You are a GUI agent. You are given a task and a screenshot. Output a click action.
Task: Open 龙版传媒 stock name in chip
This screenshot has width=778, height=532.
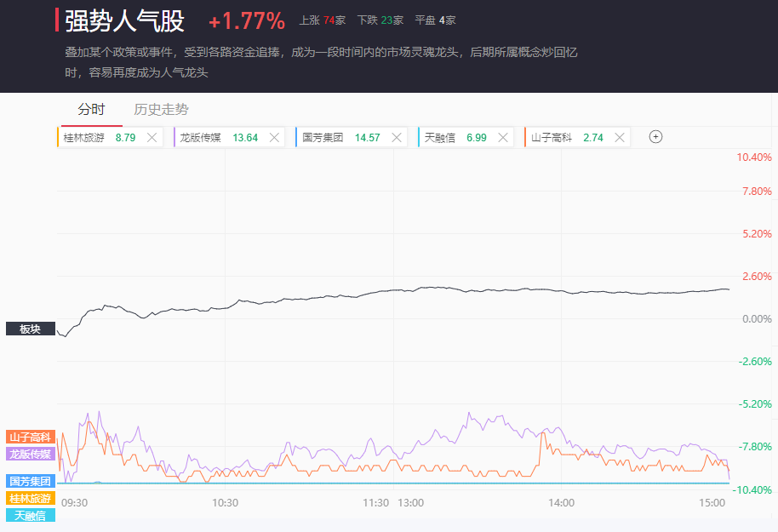tap(200, 137)
